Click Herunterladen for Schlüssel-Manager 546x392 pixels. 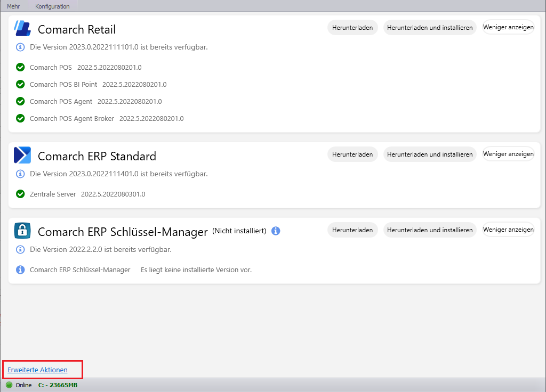pos(352,230)
